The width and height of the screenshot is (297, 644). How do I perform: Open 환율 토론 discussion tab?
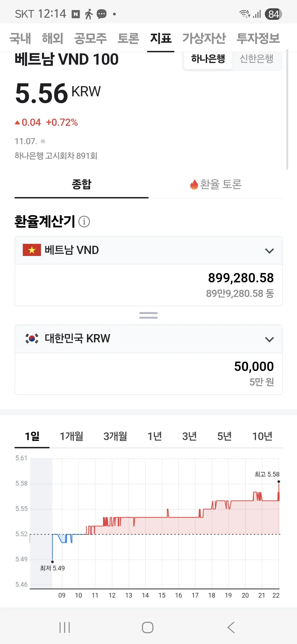(x=216, y=184)
